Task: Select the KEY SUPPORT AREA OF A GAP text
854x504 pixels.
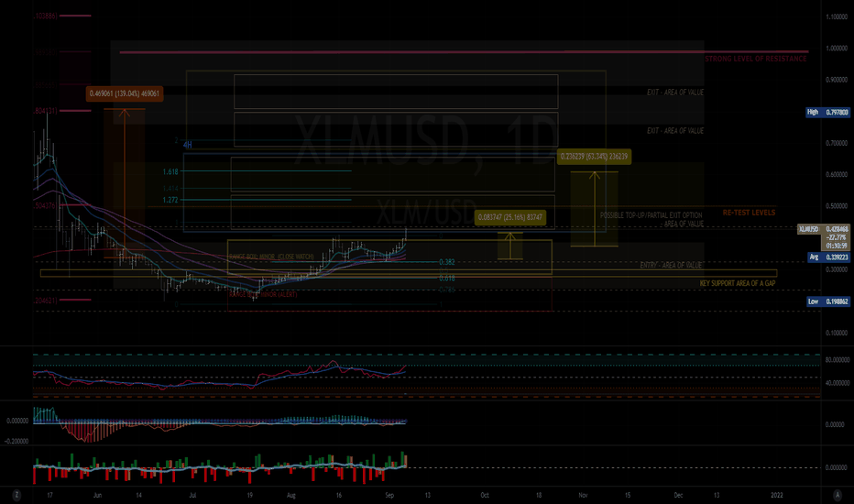Action: [x=738, y=283]
